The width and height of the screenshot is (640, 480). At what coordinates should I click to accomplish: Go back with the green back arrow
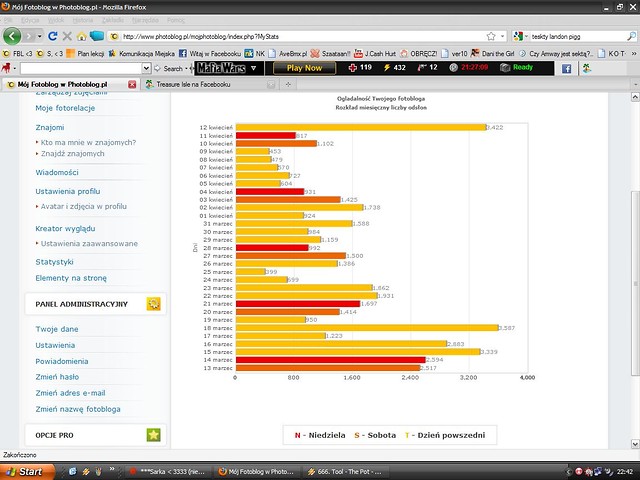tap(12, 36)
